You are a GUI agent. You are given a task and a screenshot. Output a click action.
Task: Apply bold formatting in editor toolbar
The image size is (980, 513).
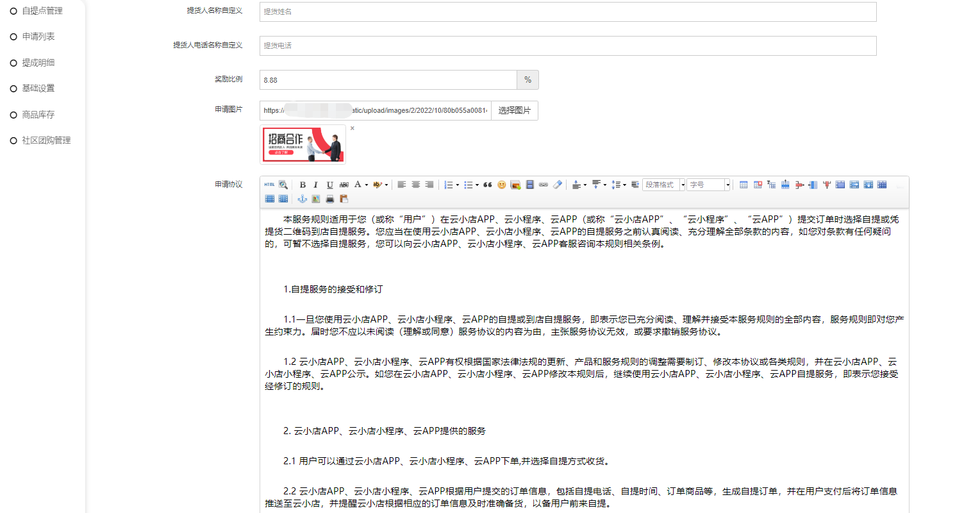pyautogui.click(x=303, y=185)
